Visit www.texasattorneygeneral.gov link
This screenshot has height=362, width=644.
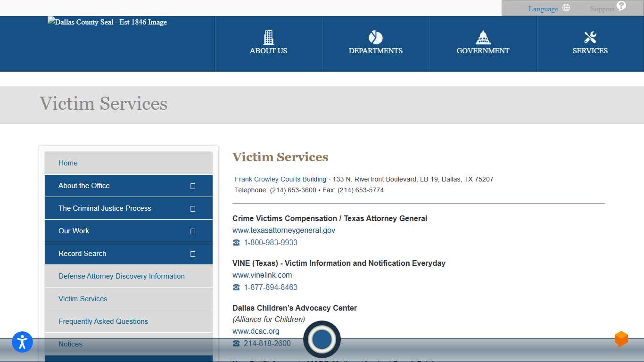coord(283,230)
